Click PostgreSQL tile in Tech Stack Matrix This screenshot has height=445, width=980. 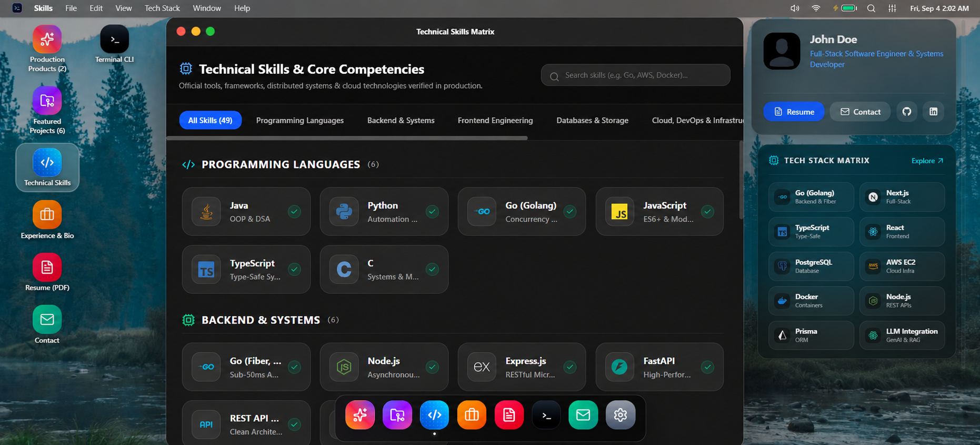[x=811, y=266]
